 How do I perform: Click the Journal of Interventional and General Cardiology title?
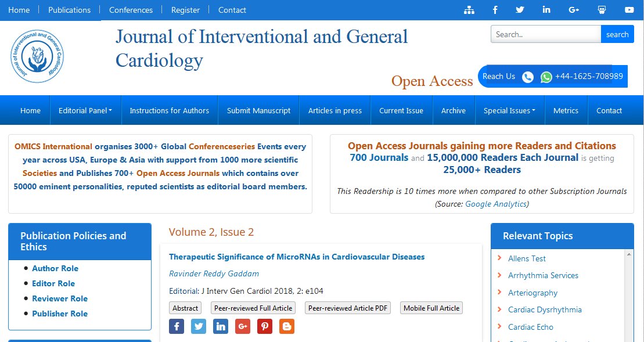(261, 48)
